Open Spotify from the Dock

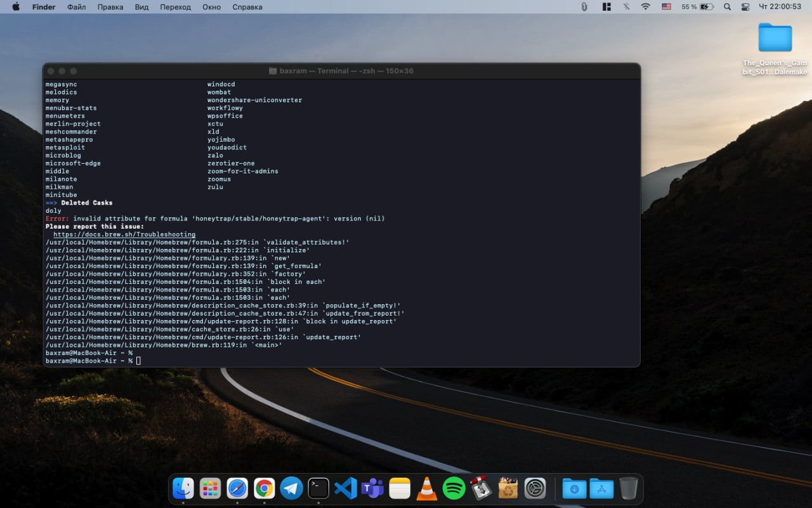coord(454,488)
